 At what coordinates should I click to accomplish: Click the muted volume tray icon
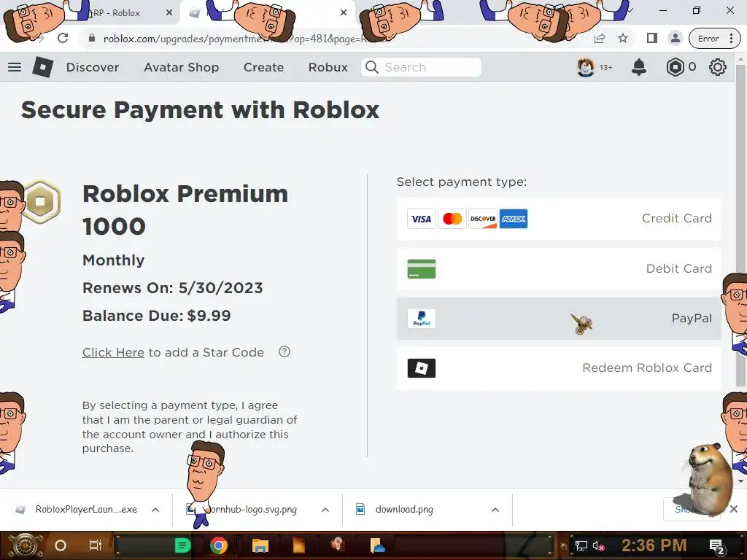pos(598,545)
